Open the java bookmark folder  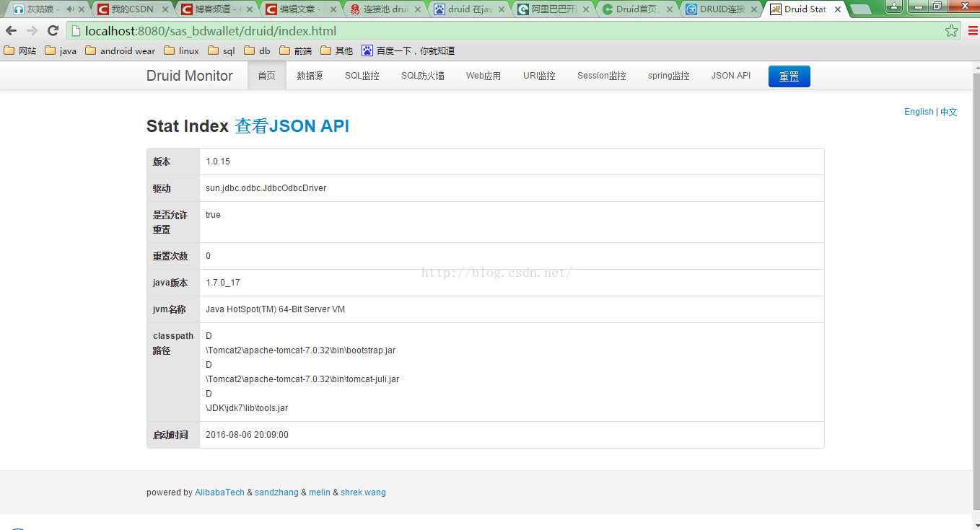[61, 50]
